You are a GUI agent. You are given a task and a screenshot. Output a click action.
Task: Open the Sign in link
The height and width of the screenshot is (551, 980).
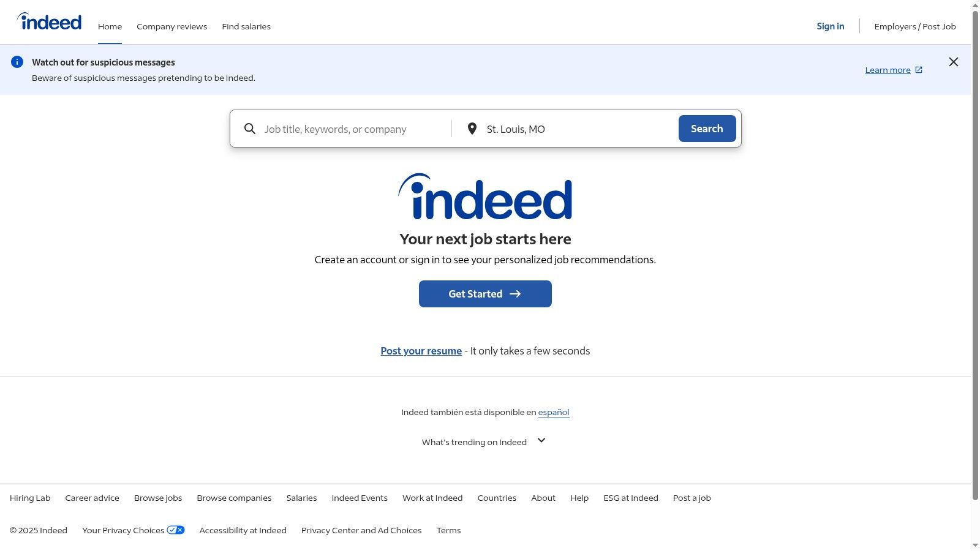[x=830, y=26]
